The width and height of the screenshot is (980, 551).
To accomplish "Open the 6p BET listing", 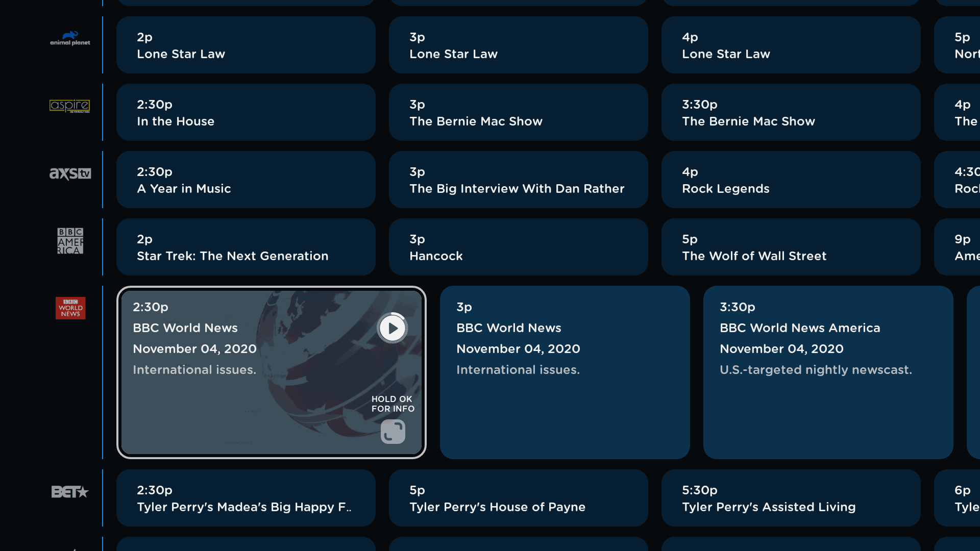I will (x=957, y=498).
